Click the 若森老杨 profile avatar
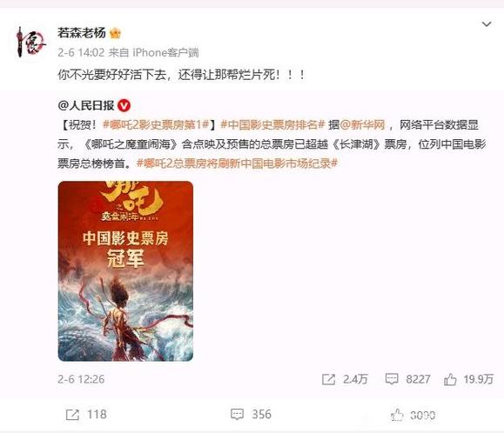Screen dimensions: 504x433 (31, 42)
